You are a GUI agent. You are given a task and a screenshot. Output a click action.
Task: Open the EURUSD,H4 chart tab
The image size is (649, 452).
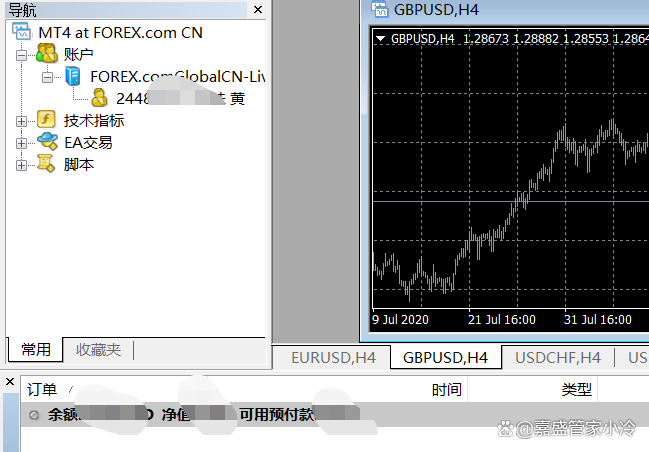coord(333,358)
